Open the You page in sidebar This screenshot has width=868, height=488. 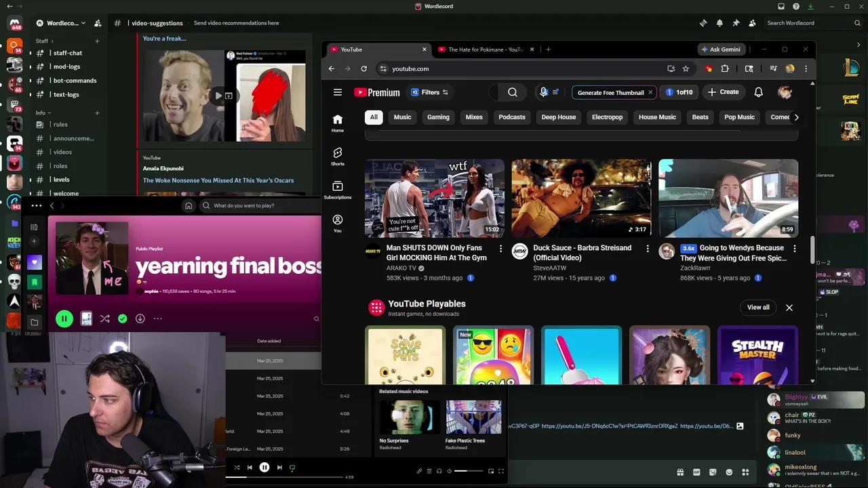click(x=337, y=223)
